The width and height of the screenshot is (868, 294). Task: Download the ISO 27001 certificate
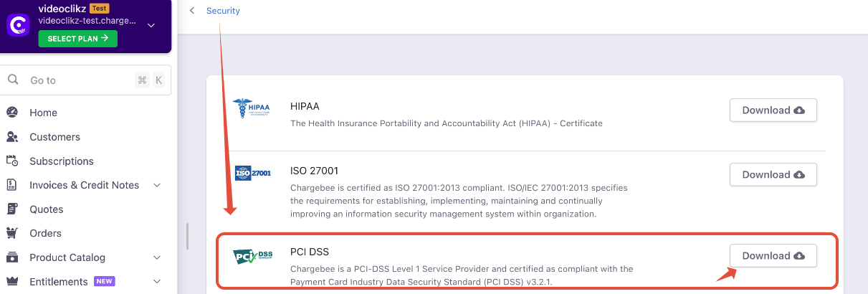(773, 175)
